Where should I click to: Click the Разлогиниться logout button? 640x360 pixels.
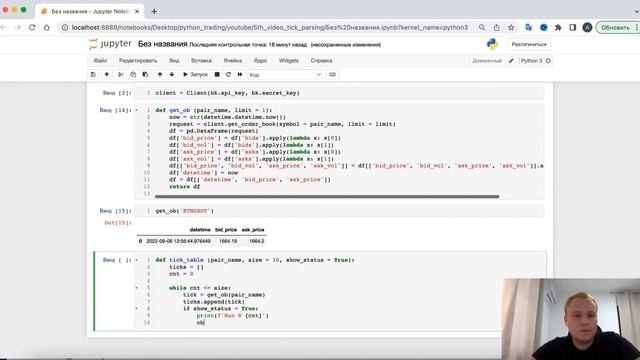pos(529,44)
